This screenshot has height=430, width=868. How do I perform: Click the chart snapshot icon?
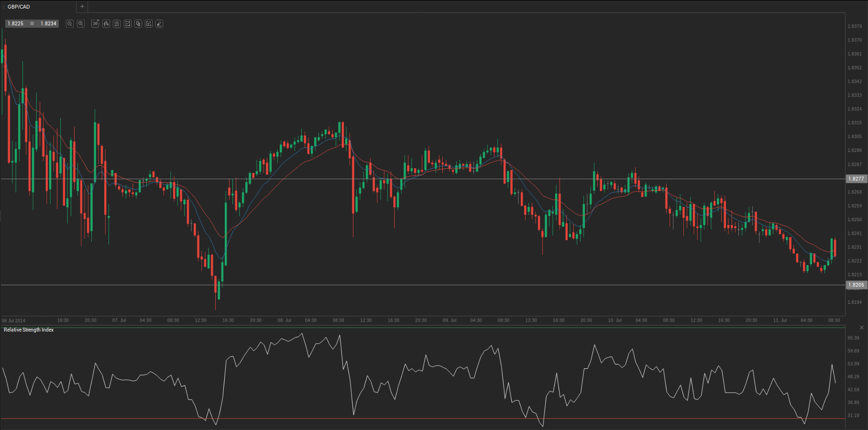pos(128,23)
